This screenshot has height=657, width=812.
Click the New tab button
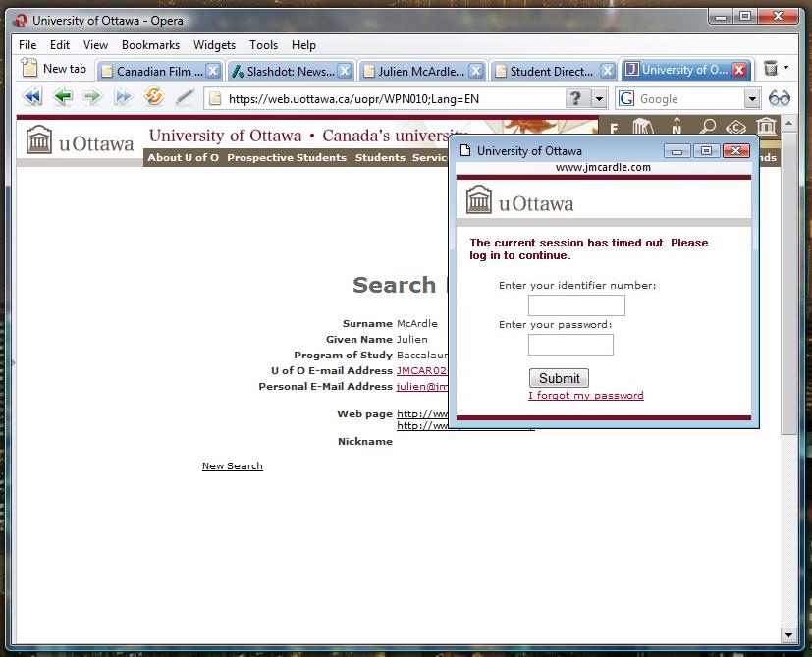pos(54,69)
